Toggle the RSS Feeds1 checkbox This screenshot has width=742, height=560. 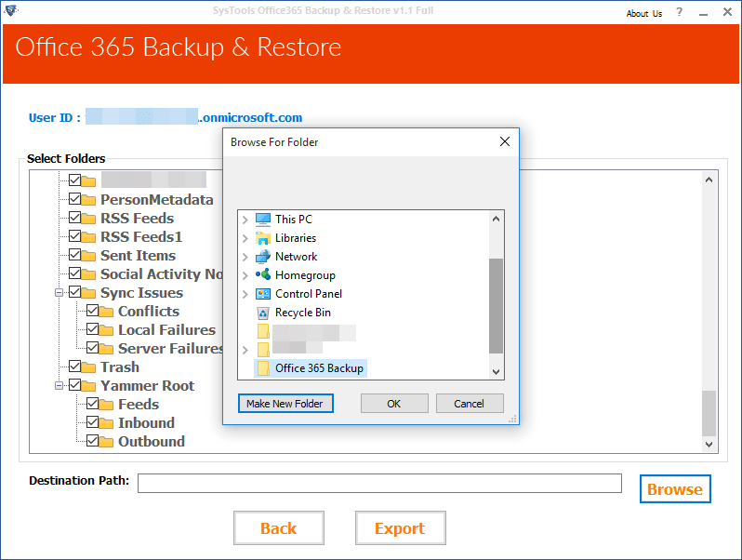pyautogui.click(x=74, y=235)
